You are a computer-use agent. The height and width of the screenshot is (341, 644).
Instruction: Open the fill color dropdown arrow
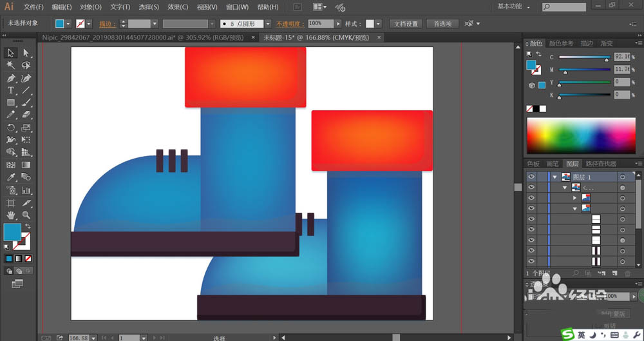coord(68,24)
